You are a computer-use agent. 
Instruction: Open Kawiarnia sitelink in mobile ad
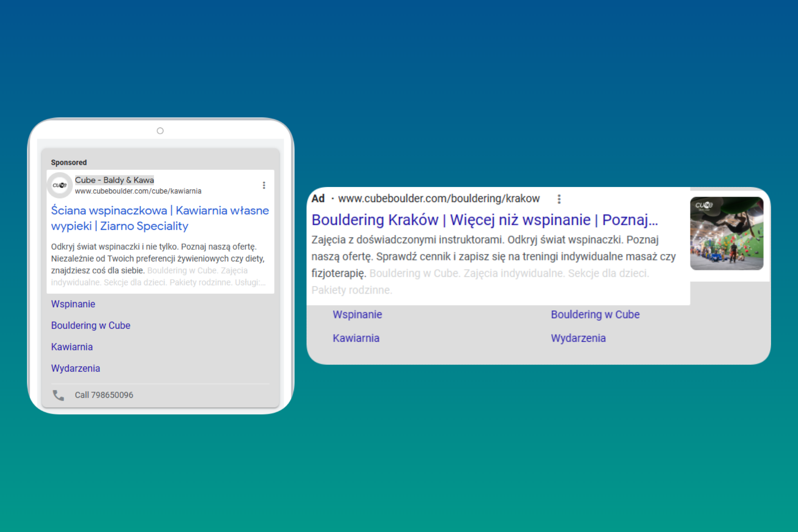(72, 347)
